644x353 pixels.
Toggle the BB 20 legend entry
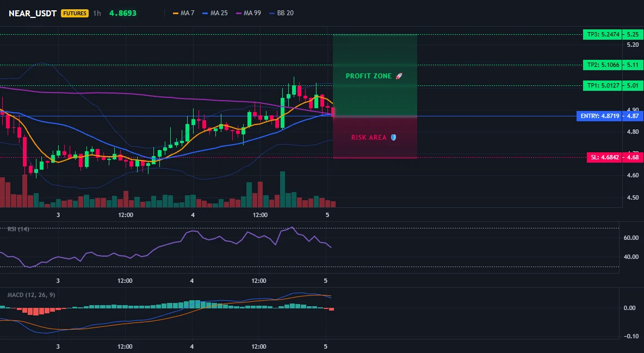[x=281, y=13]
